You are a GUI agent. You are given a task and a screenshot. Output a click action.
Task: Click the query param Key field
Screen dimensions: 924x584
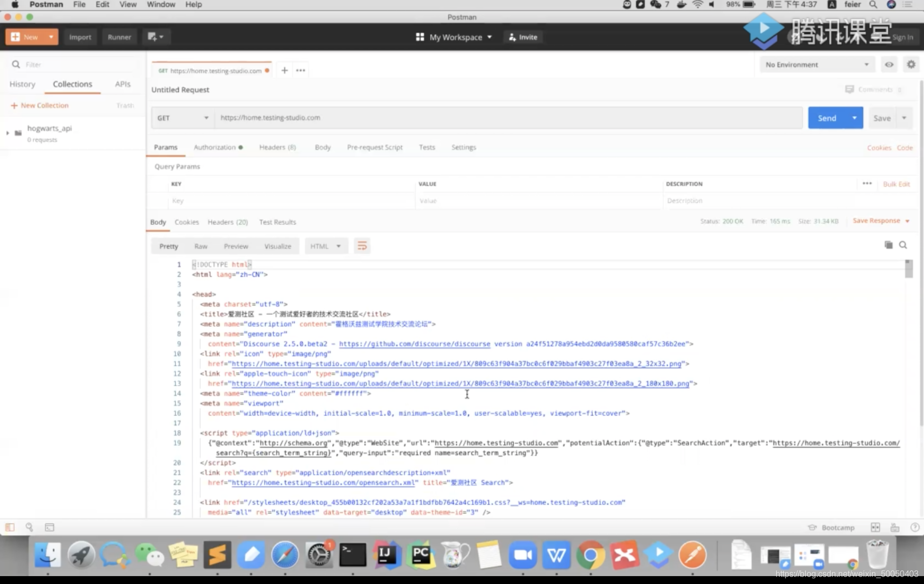pos(292,201)
